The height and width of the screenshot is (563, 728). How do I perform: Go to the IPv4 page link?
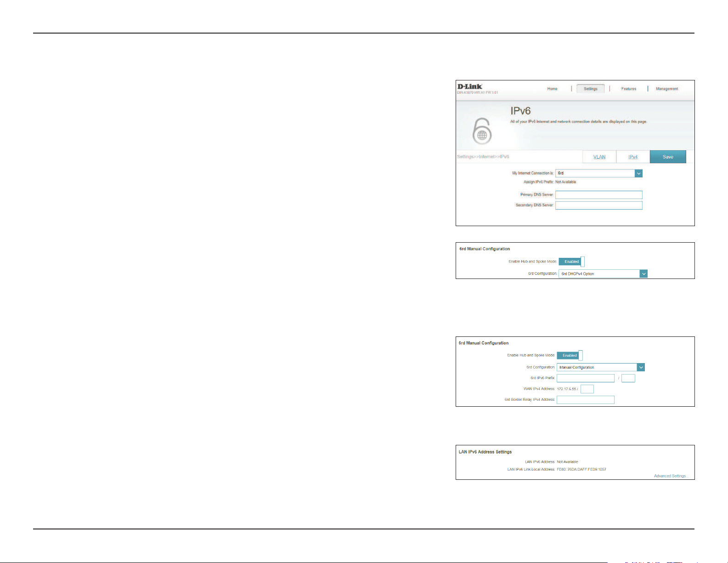pyautogui.click(x=633, y=157)
